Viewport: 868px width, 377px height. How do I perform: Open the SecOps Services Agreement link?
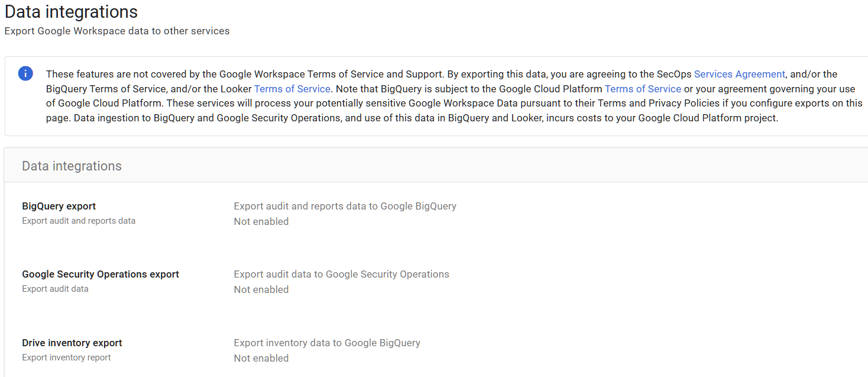(739, 73)
